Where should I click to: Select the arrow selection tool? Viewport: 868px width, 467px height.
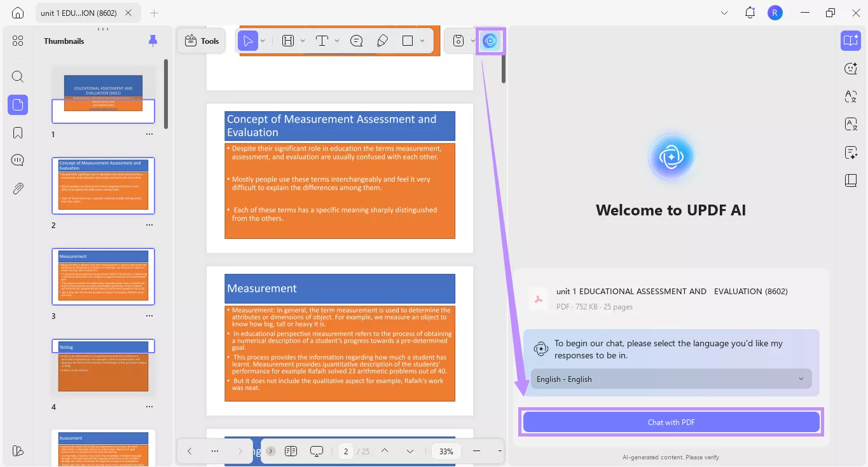pos(248,41)
